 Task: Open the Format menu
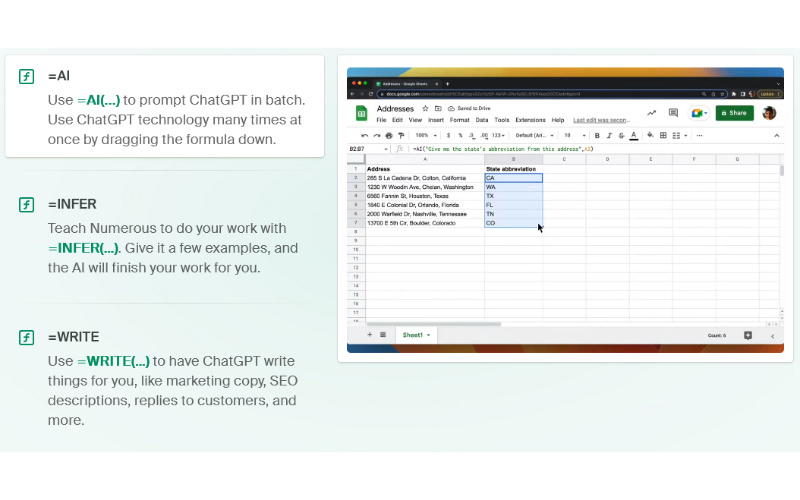click(459, 120)
